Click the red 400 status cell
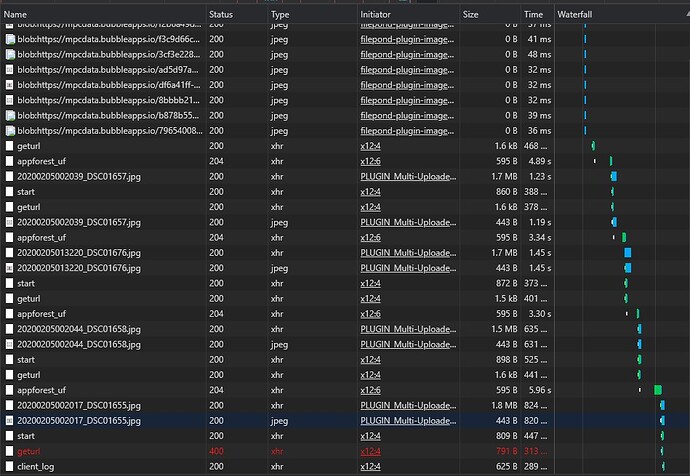Viewport: 690px width, 476px height. 216,451
